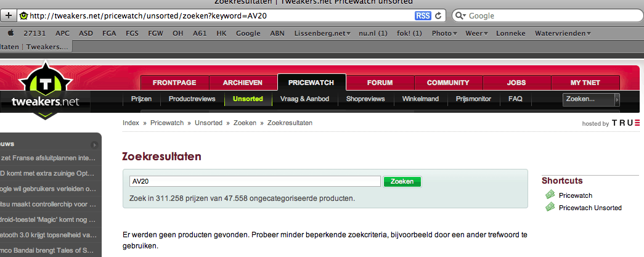Follow the Zoeken breadcrumb link
Viewport: 644px width, 257px height.
tap(245, 123)
